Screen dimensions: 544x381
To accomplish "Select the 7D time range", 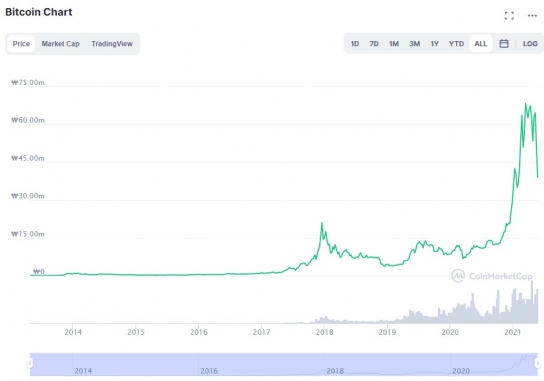I will coord(374,44).
